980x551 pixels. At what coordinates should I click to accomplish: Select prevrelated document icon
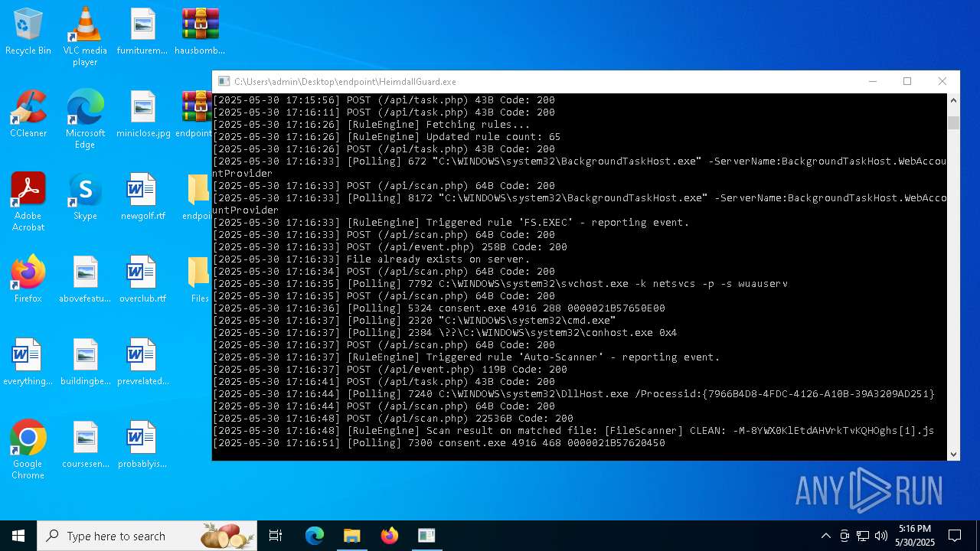click(143, 362)
